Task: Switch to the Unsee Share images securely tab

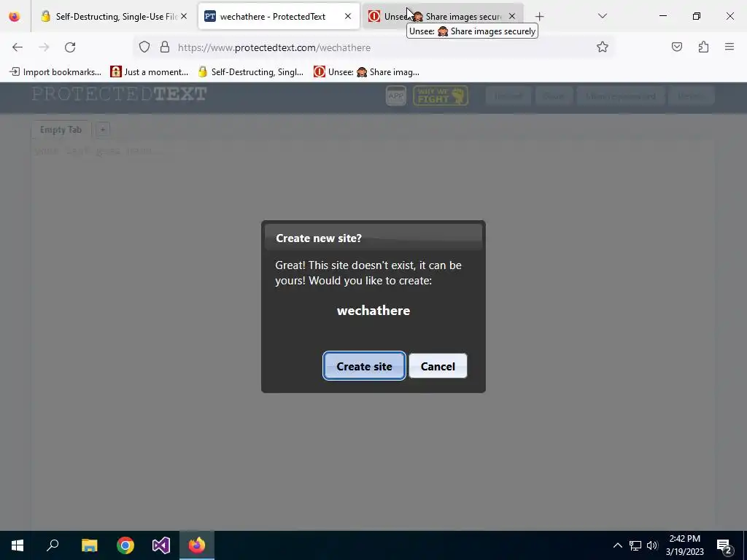Action: tap(443, 17)
